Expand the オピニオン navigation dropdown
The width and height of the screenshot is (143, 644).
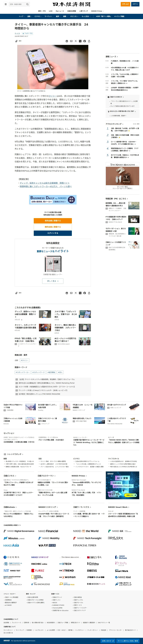pyautogui.click(x=75, y=16)
